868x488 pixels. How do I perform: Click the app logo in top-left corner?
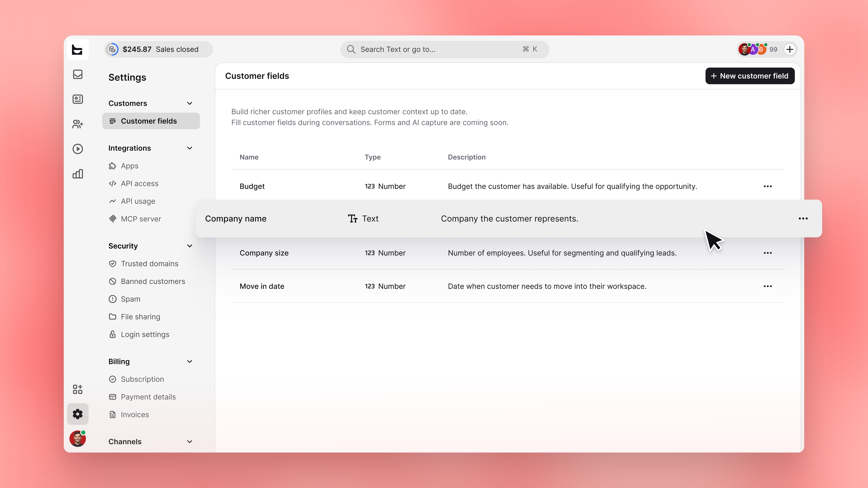78,49
